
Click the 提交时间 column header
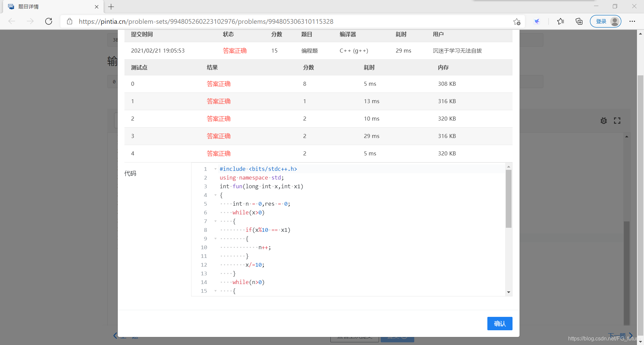pyautogui.click(x=142, y=34)
